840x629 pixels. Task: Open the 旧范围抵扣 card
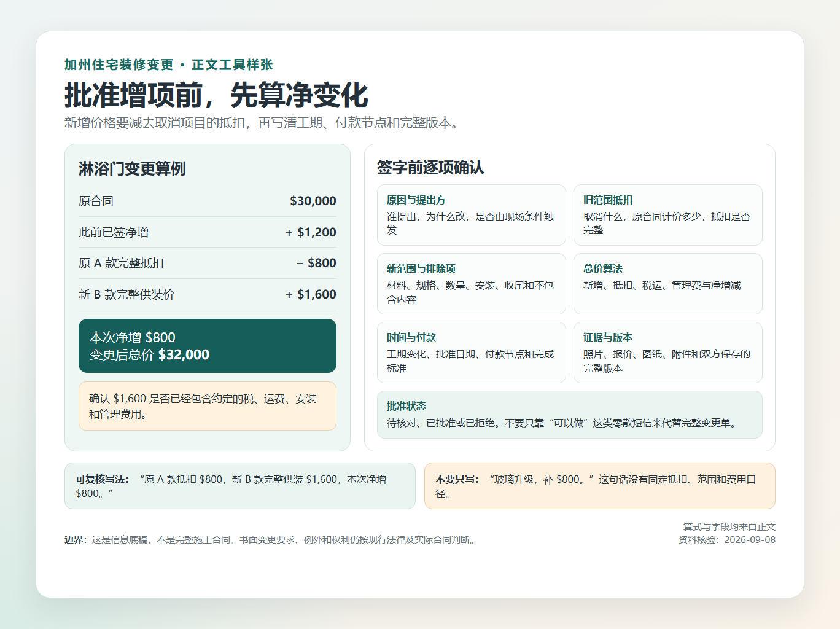pyautogui.click(x=668, y=215)
